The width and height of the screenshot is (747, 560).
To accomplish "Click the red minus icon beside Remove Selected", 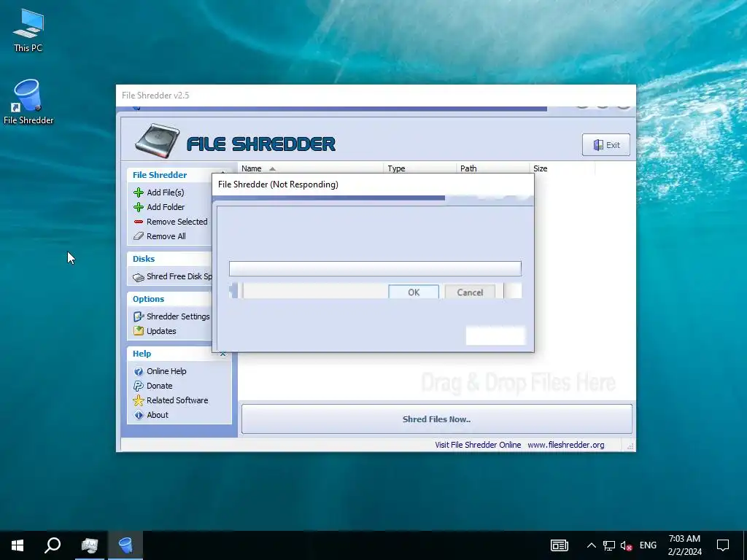I will (x=139, y=222).
